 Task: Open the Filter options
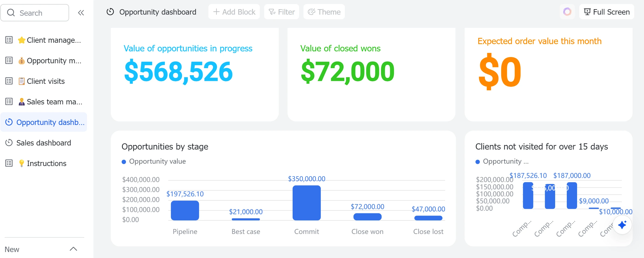point(281,12)
